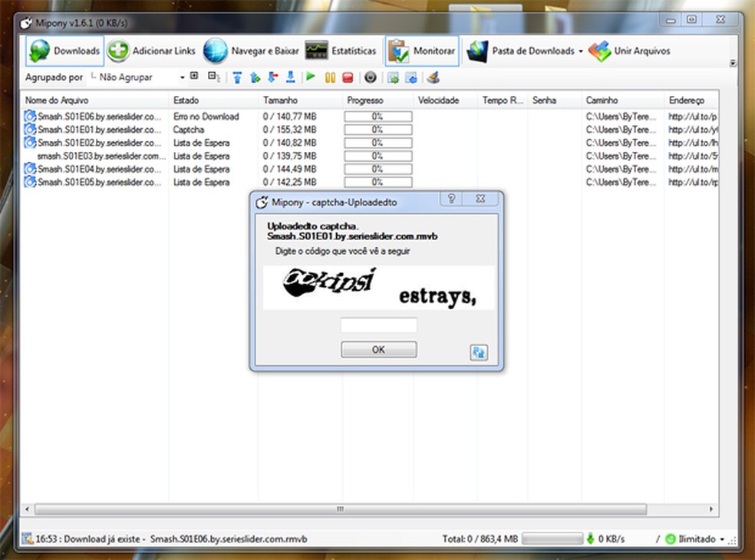Select Smash.S01E04 download row
The image size is (755, 560).
(370, 169)
